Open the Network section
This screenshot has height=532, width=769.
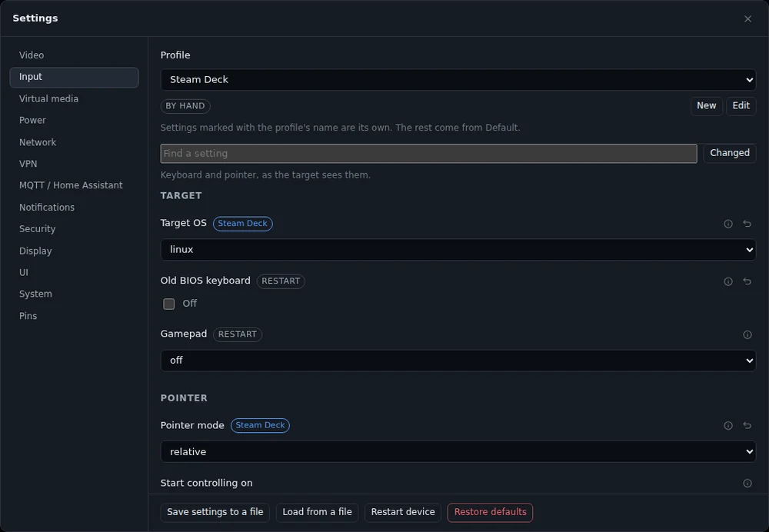coord(74,142)
